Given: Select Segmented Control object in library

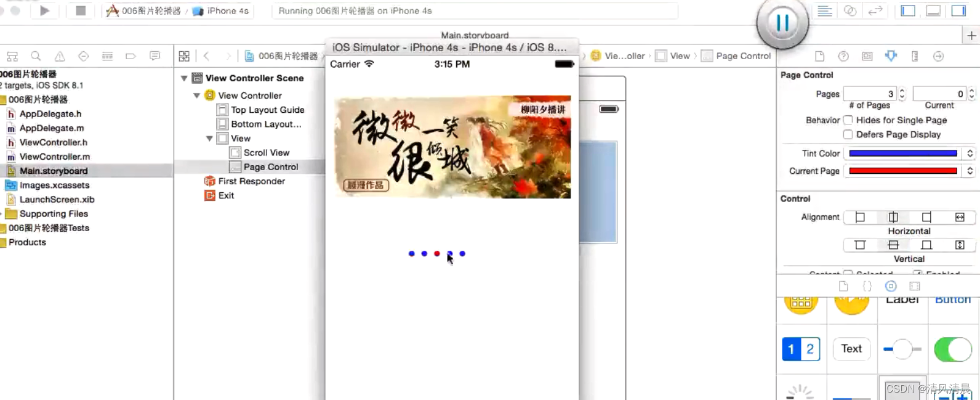Looking at the screenshot, I should pyautogui.click(x=801, y=349).
